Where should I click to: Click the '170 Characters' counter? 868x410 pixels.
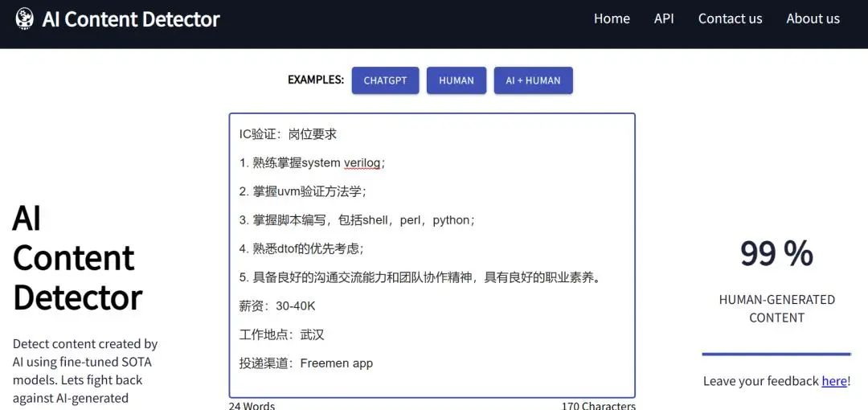(599, 405)
